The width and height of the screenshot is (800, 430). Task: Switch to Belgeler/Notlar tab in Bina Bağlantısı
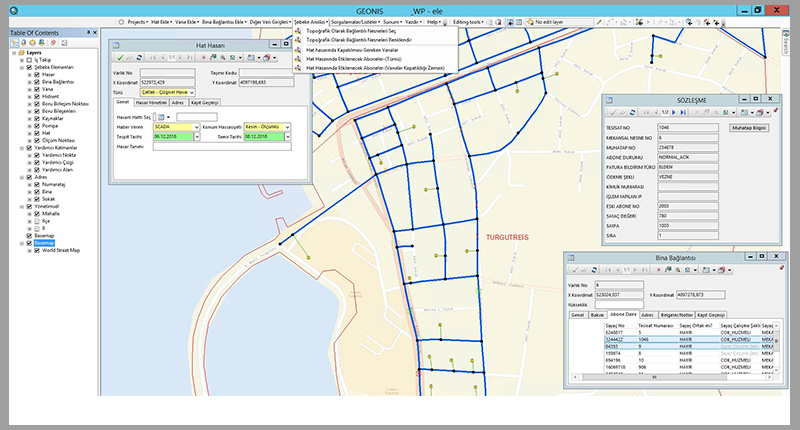(x=676, y=315)
